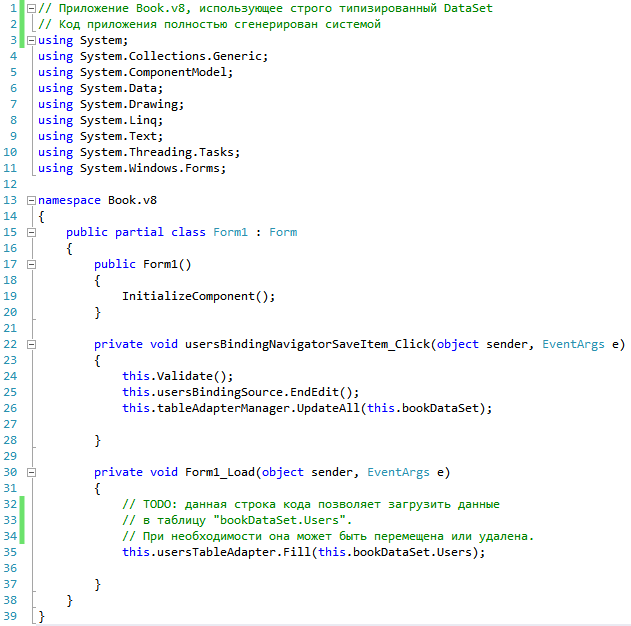Click on 'Validate()' call
This screenshot has height=626, width=631.
tap(192, 376)
